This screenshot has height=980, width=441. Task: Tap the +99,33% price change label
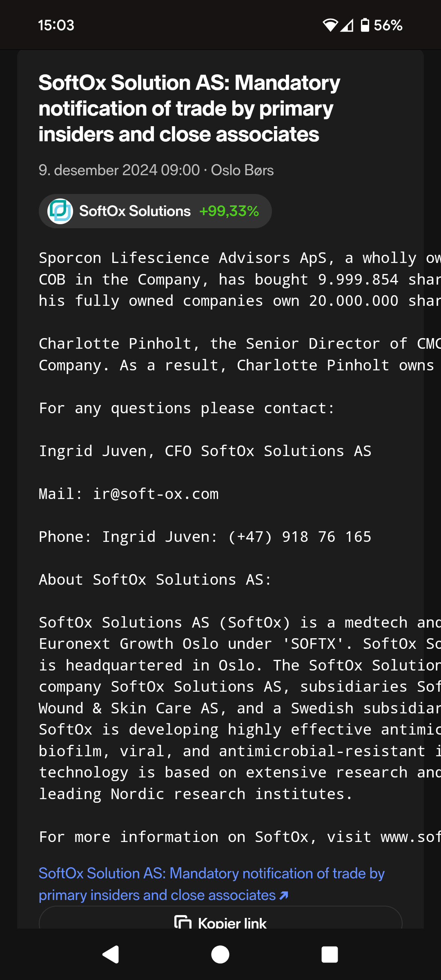(x=229, y=211)
